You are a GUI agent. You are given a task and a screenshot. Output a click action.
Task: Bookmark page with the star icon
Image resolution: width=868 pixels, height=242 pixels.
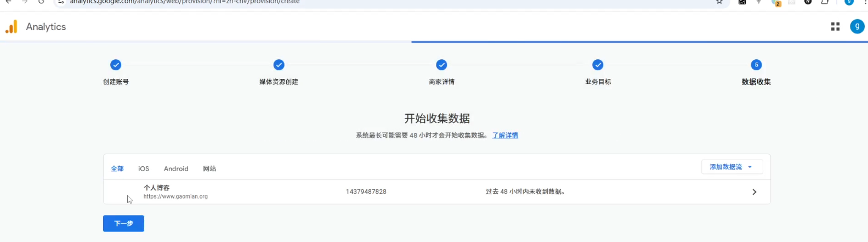pyautogui.click(x=719, y=2)
